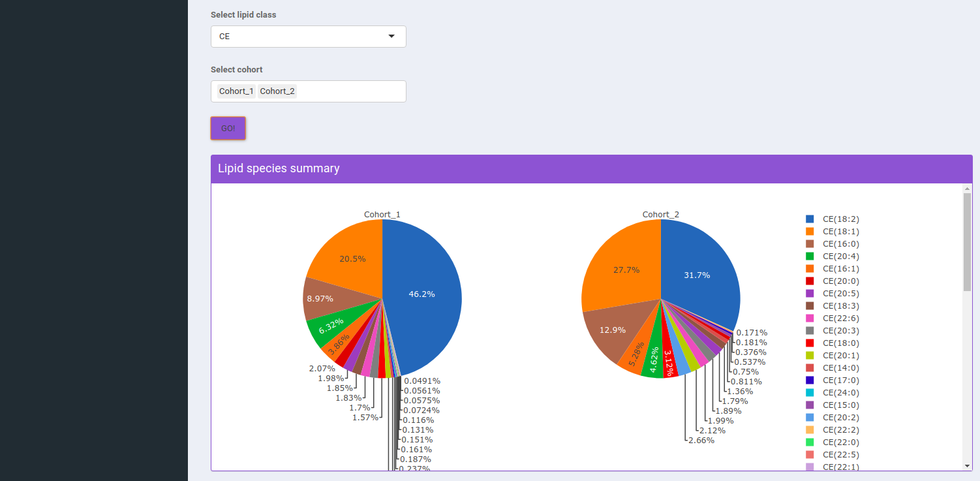
Task: Hide CE(20:2) in the legend
Action: [832, 418]
